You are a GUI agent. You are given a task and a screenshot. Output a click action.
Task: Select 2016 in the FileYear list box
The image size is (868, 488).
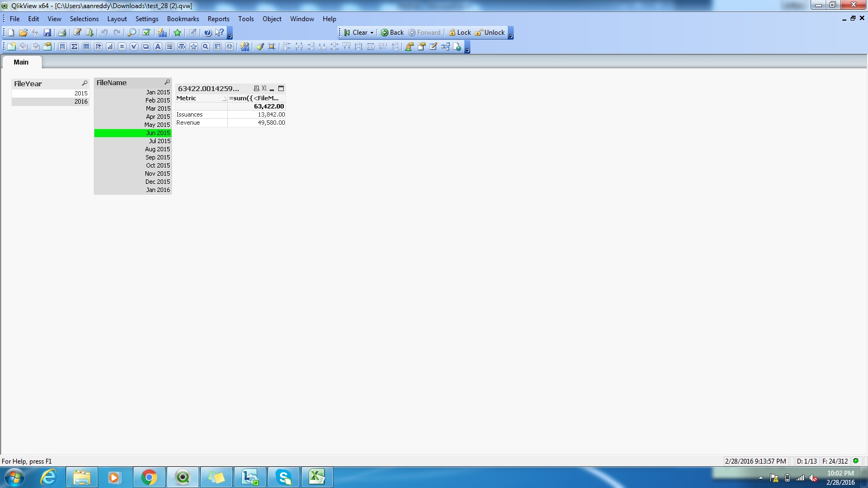pos(50,101)
